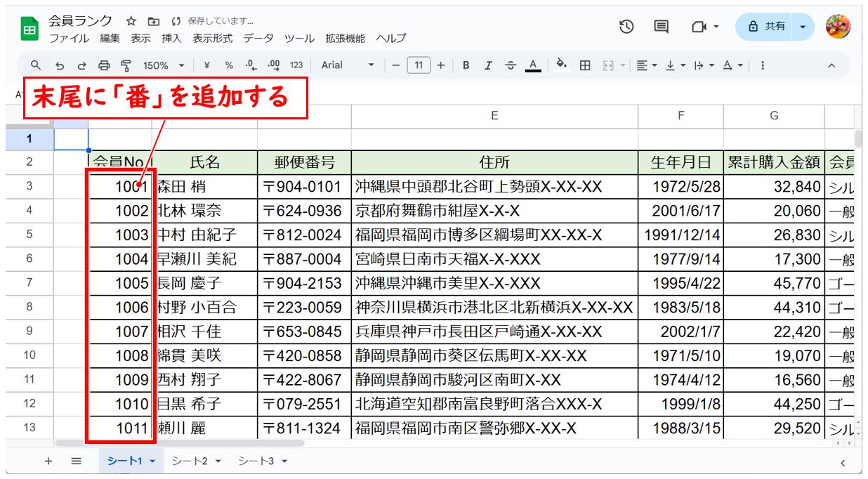Open the fill color picker
This screenshot has height=479, width=868.
pos(561,65)
